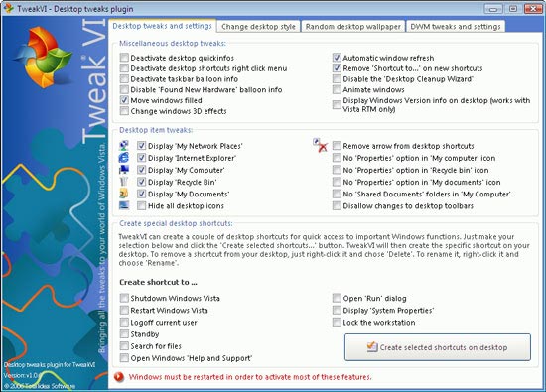
Task: Click the TweakVI title bar icon
Action: click(x=8, y=8)
